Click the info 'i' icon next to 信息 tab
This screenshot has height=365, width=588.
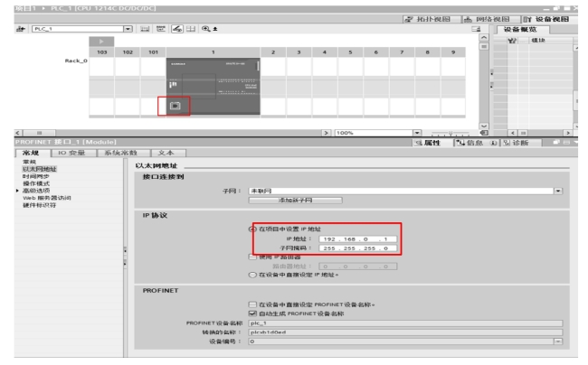494,143
